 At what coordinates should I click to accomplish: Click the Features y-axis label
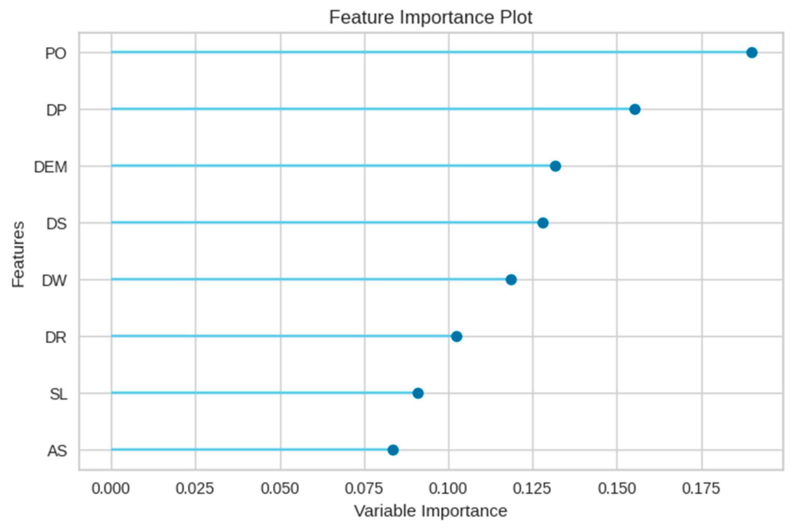tap(18, 254)
